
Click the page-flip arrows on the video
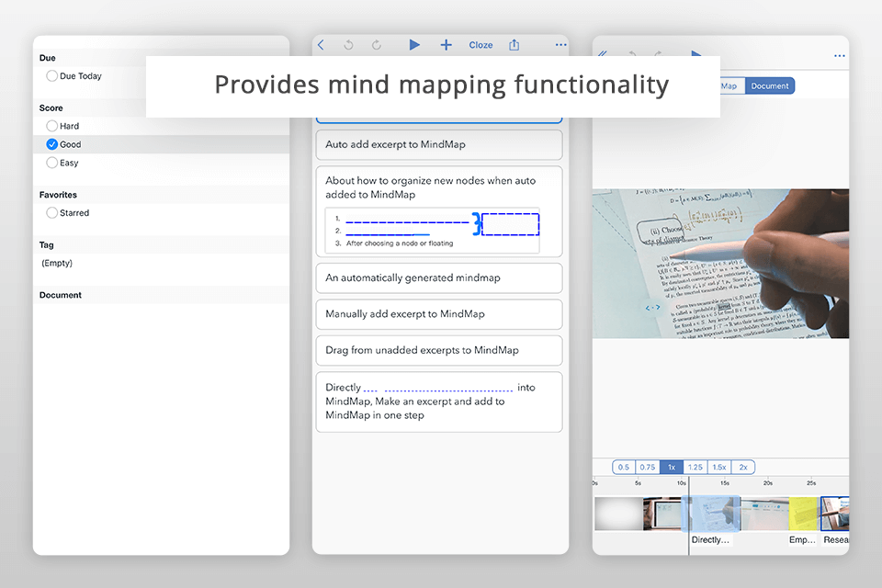point(652,308)
